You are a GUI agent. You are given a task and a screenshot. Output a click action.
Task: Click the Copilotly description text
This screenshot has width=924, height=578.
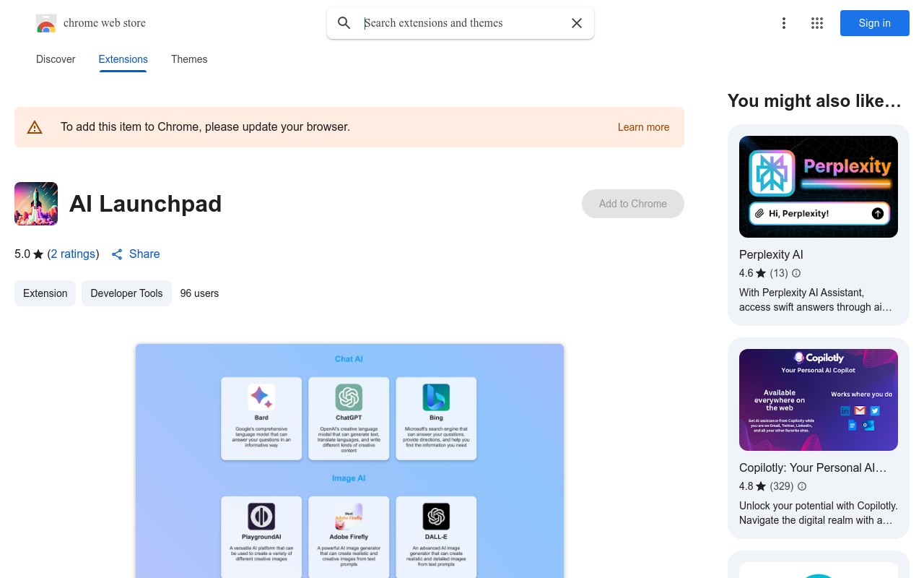[x=819, y=513]
